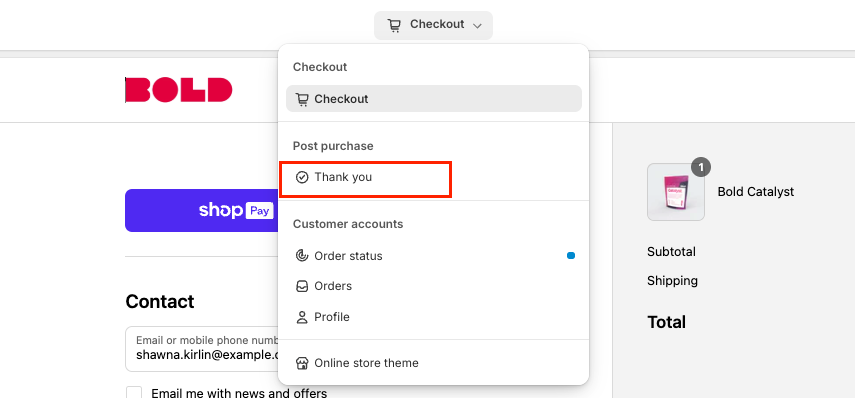Screen dimensions: 855x398
Task: Click the cart icon in Checkout dropdown button
Action: point(394,25)
